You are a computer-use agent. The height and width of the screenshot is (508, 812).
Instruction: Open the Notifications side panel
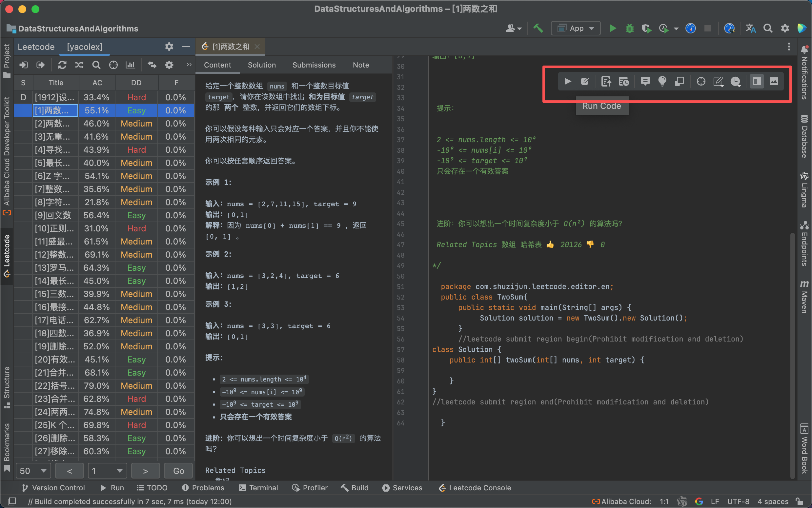804,72
